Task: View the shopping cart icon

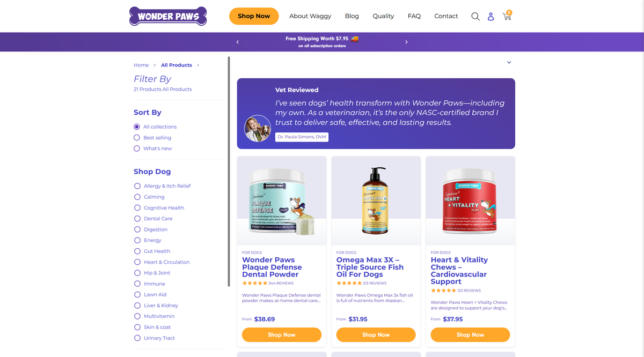Action: coord(507,16)
